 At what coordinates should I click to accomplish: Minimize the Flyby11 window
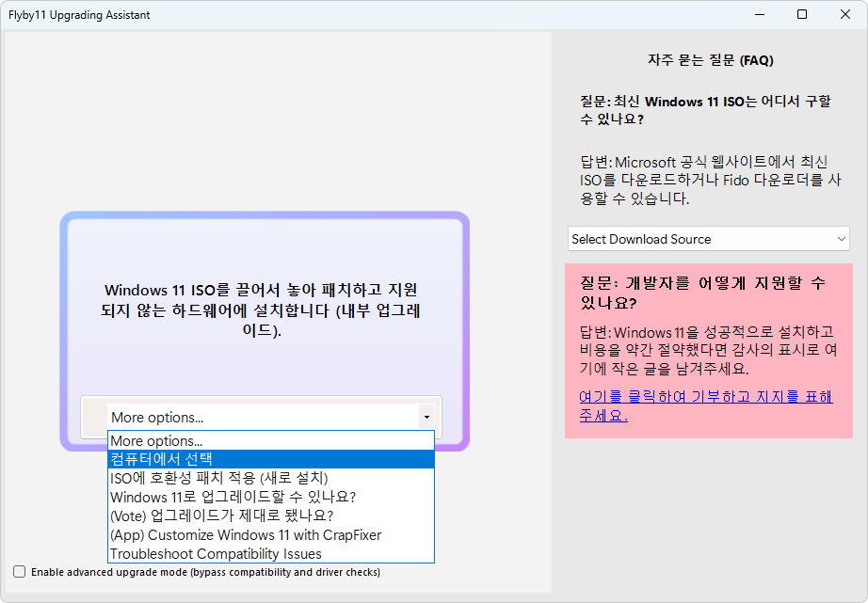click(x=760, y=14)
